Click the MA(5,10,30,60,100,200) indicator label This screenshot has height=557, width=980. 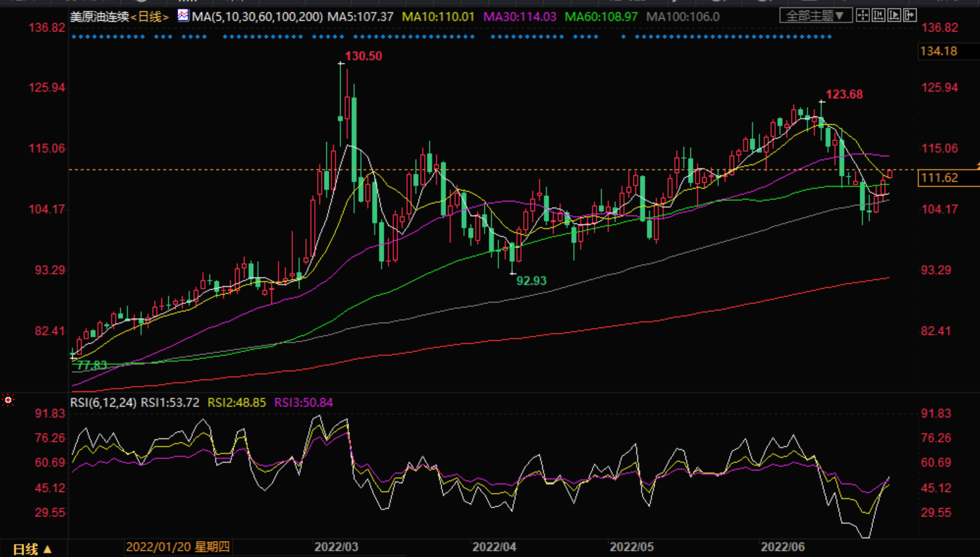257,16
